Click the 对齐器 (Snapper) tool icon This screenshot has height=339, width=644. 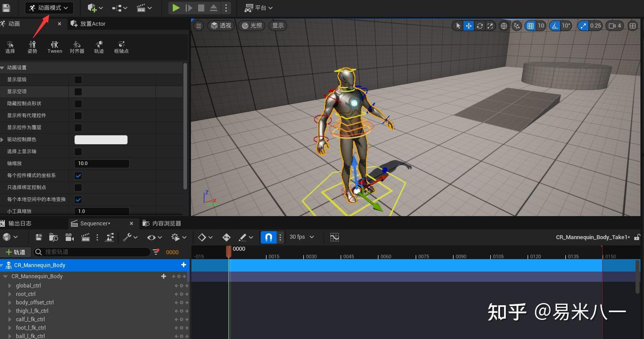77,47
